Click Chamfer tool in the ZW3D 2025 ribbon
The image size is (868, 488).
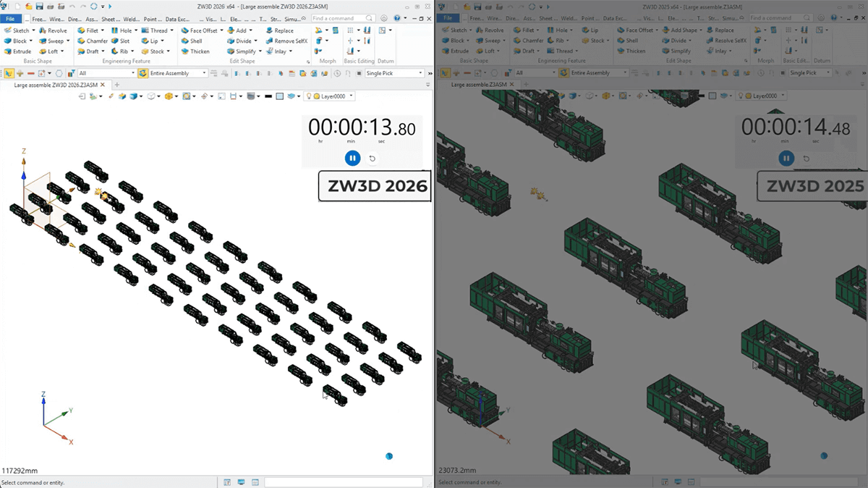[x=532, y=41]
